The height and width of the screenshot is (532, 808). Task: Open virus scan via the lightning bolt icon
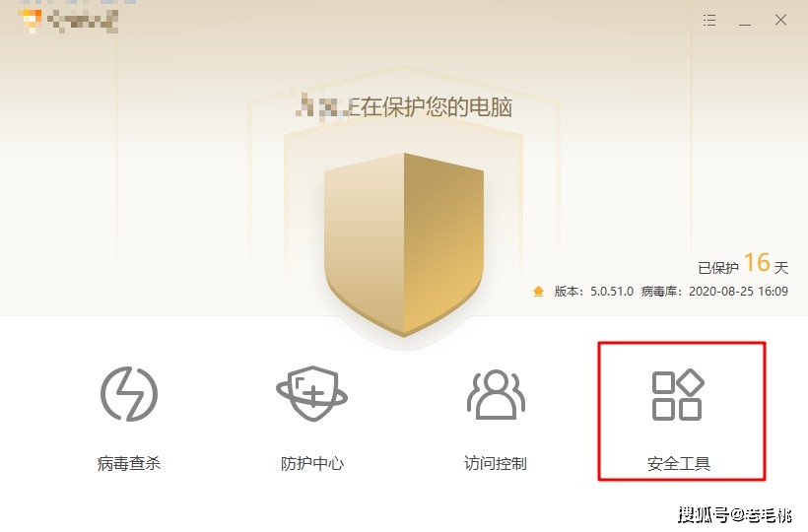129,393
